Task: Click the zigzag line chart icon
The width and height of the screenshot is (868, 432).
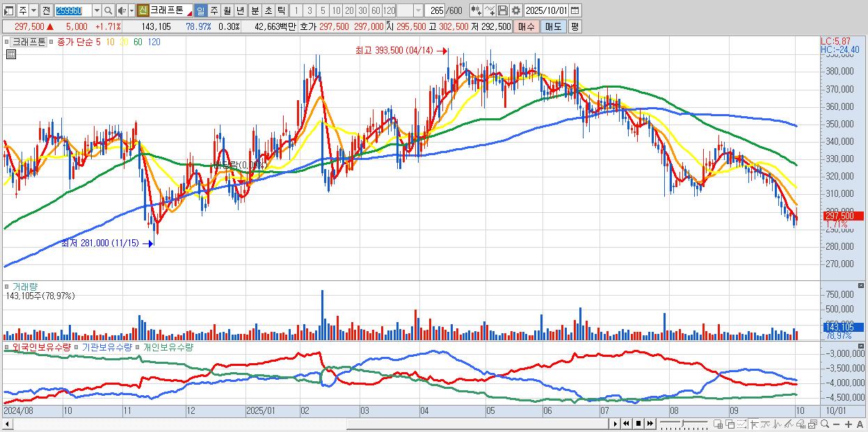Action: click(778, 424)
